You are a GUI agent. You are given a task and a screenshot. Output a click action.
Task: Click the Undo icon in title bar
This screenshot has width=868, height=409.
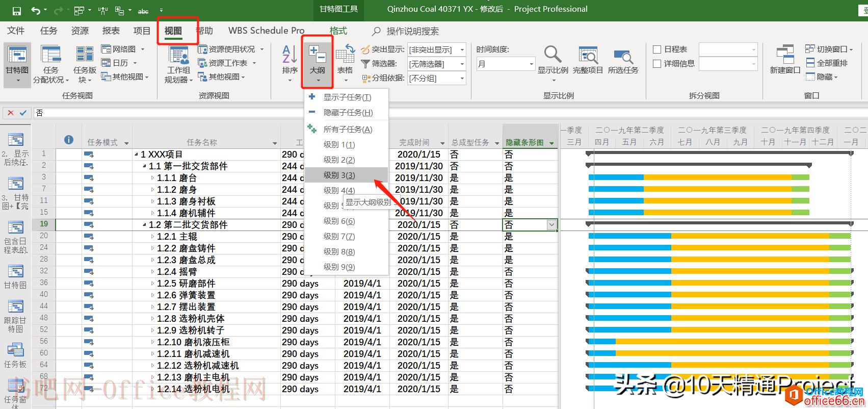pyautogui.click(x=35, y=10)
